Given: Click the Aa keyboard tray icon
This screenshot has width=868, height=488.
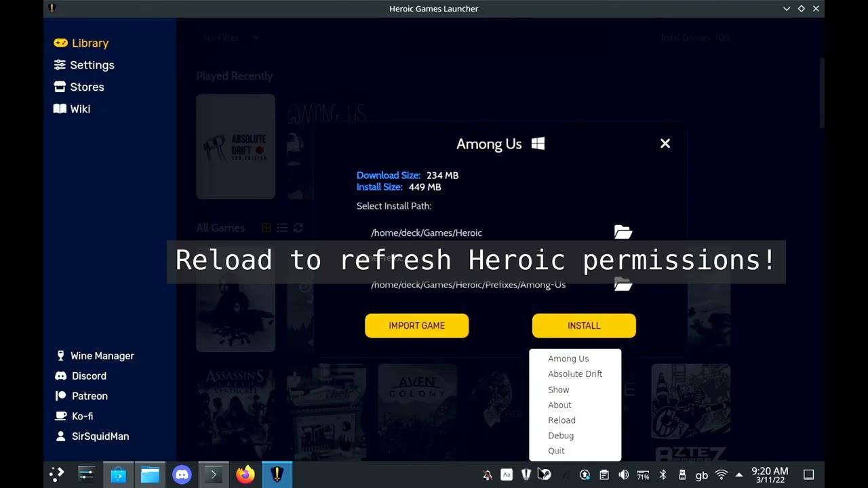Looking at the screenshot, I should tap(507, 475).
